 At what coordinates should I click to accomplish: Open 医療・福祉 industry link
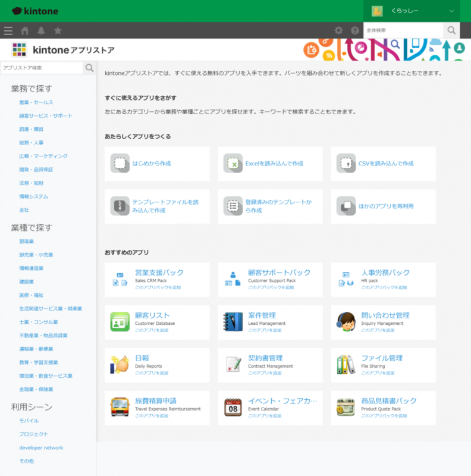point(32,295)
